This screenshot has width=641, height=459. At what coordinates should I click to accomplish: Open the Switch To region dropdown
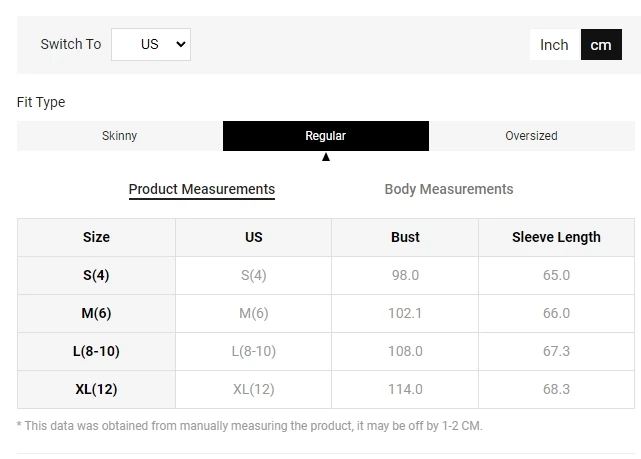click(x=151, y=44)
